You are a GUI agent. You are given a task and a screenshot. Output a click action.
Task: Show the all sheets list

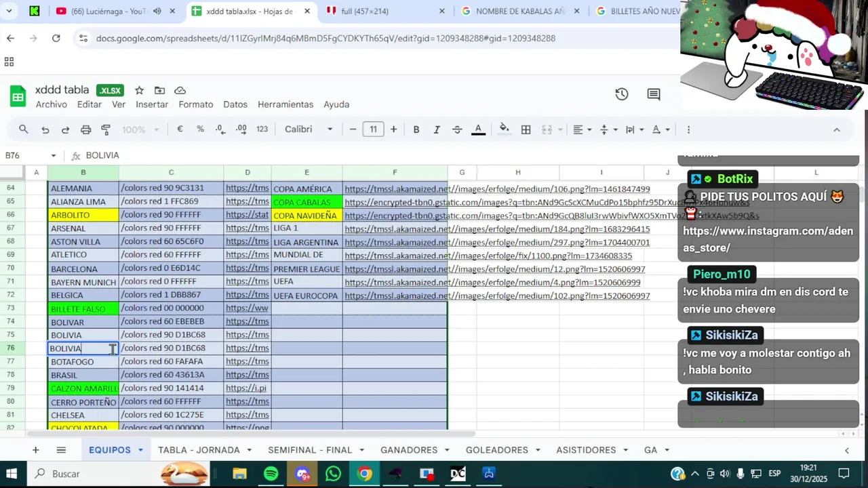[61, 450]
